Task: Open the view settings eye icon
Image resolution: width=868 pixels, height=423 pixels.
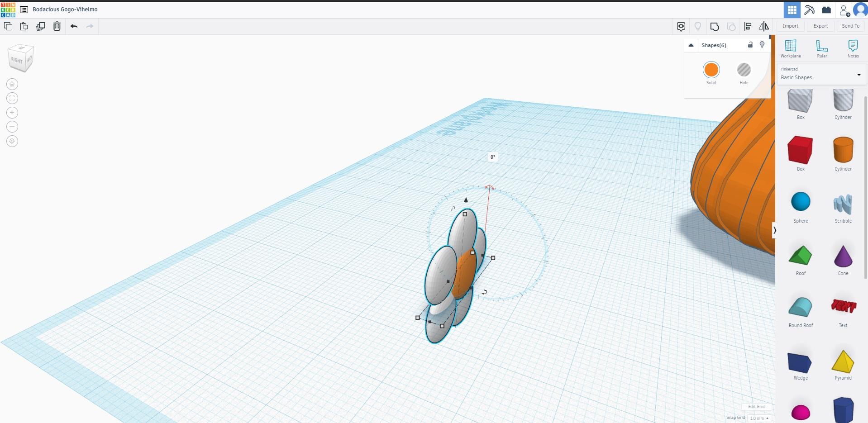Action: coord(681,27)
